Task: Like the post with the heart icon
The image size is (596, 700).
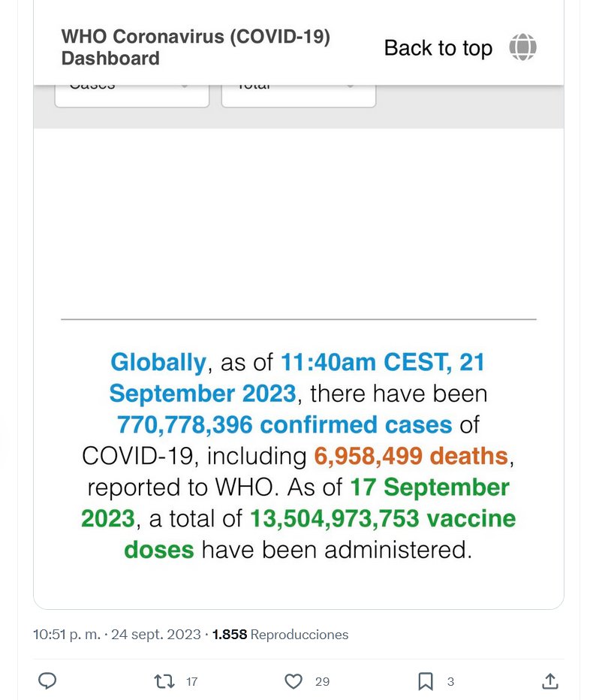Action: point(293,681)
